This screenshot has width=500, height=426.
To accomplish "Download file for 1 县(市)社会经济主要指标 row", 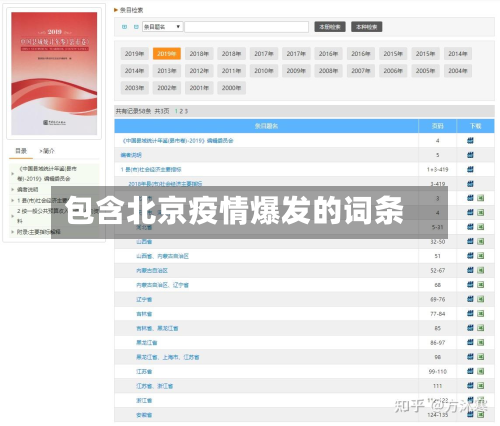I will pyautogui.click(x=470, y=169).
